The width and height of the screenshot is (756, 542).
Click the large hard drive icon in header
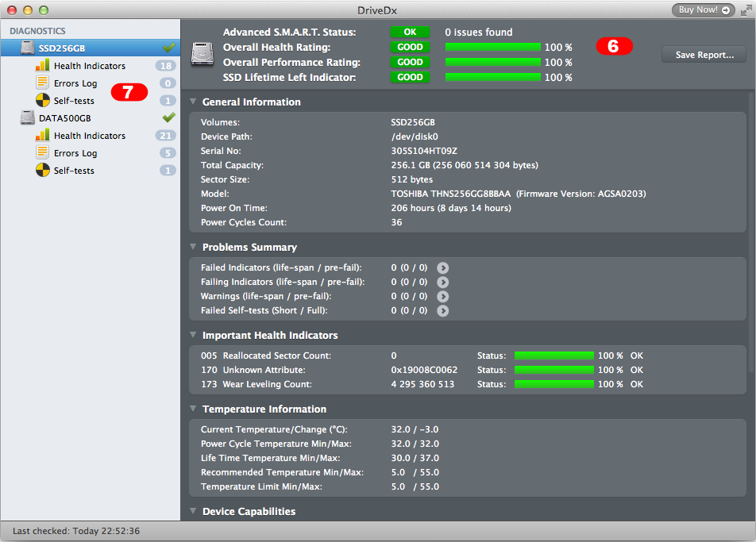click(204, 54)
